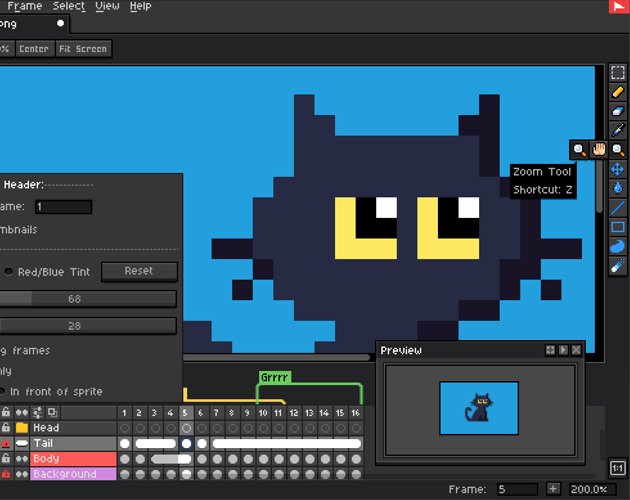Select the Line tool

pos(618,208)
